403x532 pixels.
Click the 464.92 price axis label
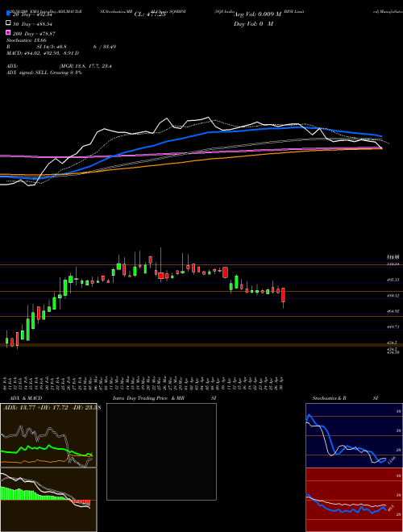pyautogui.click(x=394, y=311)
